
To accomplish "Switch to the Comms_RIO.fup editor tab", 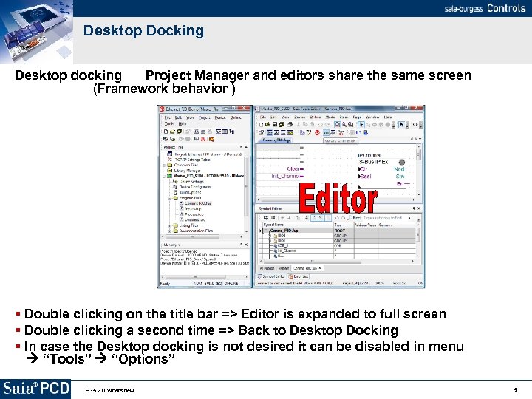I will click(x=276, y=140).
